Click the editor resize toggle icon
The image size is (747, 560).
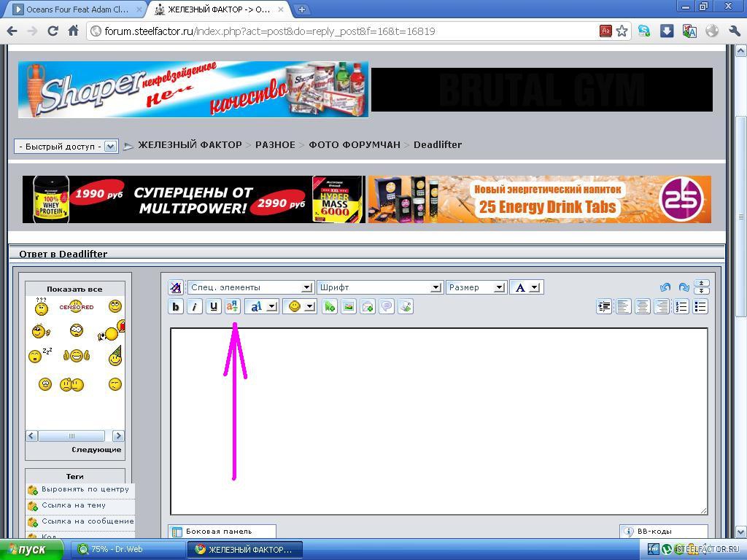pyautogui.click(x=702, y=287)
